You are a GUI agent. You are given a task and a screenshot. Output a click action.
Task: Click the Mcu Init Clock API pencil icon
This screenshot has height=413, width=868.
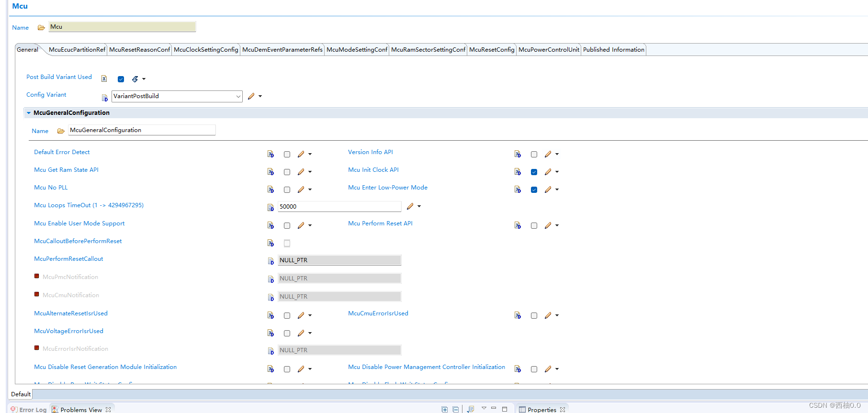click(548, 172)
